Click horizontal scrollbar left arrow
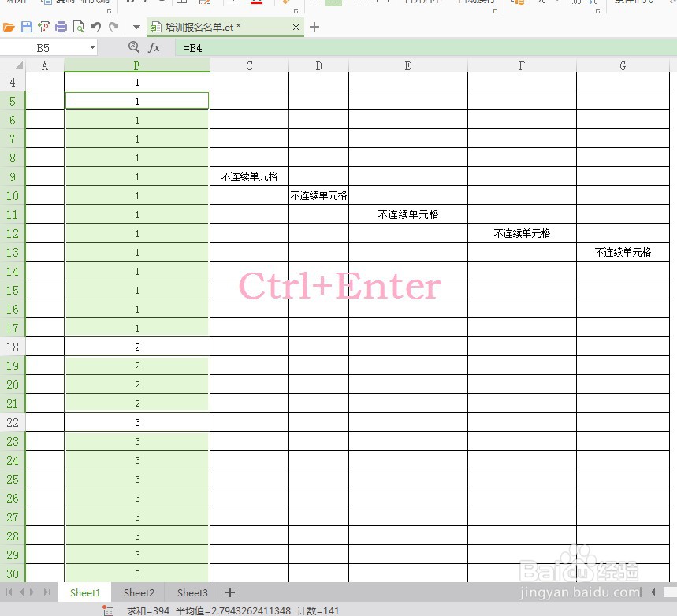Image resolution: width=677 pixels, height=616 pixels. [x=653, y=592]
